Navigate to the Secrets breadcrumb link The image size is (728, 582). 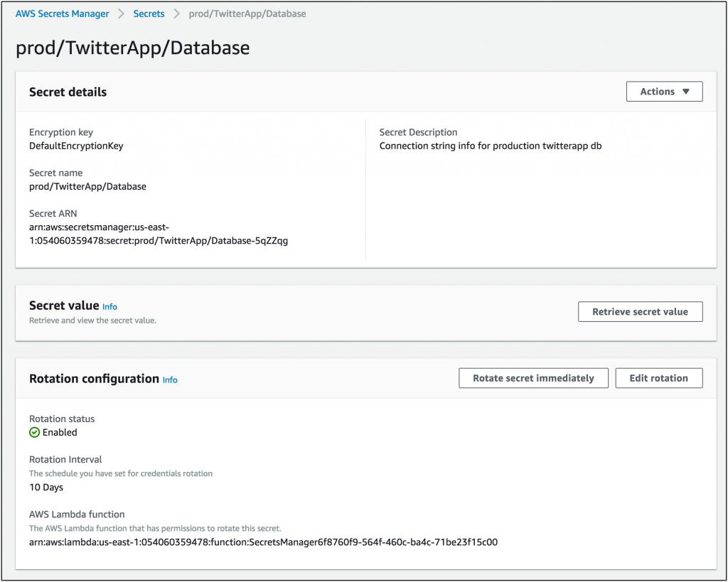point(149,14)
